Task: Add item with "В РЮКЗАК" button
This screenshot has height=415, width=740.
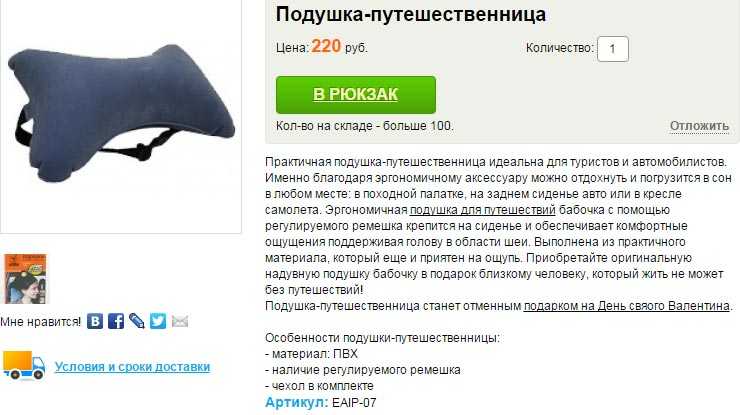Action: point(356,94)
